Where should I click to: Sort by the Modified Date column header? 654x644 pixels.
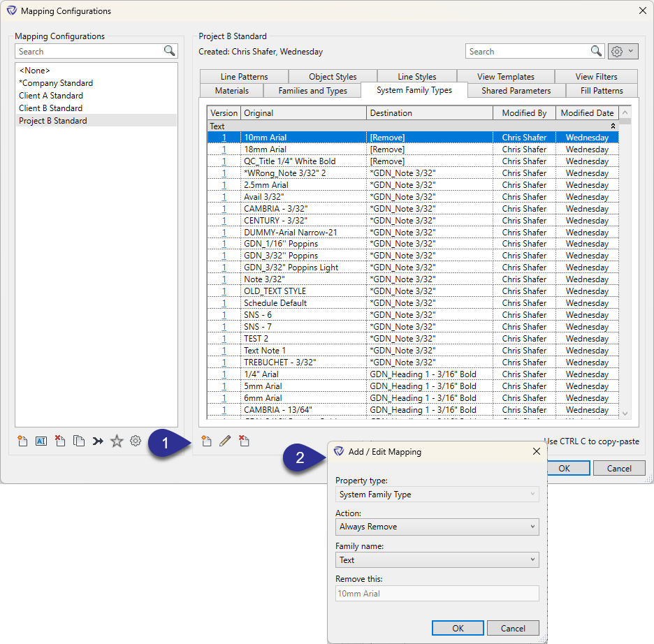coord(587,113)
